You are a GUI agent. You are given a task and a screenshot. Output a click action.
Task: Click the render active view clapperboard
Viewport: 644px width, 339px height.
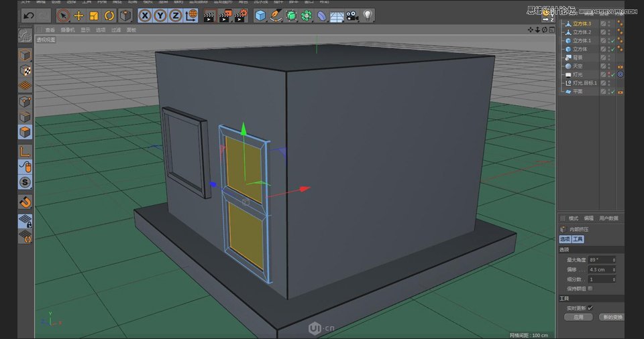coord(209,17)
